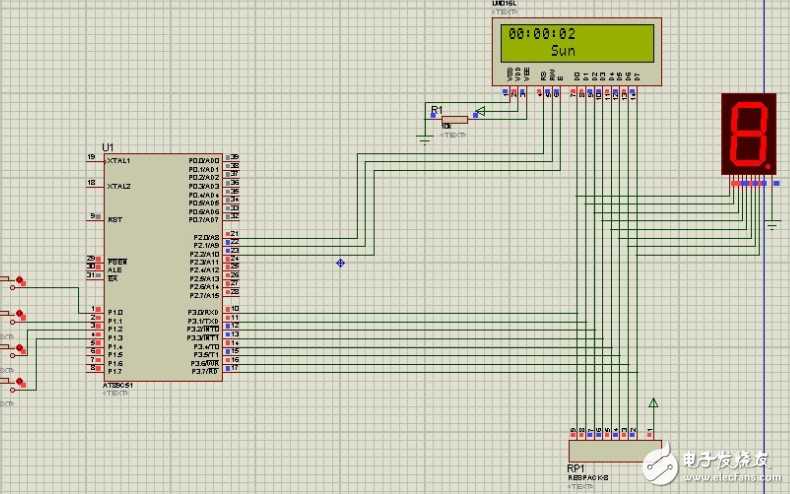This screenshot has height=494, width=790.
Task: Click the power terminal arrow next to R1
Action: (x=481, y=111)
